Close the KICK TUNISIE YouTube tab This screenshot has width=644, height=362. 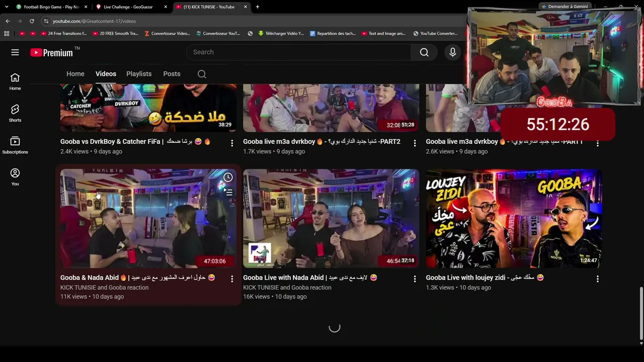pos(246,7)
